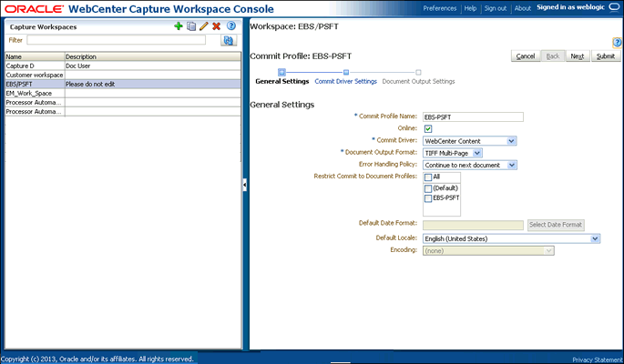Open the Commit Driver dropdown
Image resolution: width=624 pixels, height=364 pixels.
click(x=469, y=141)
